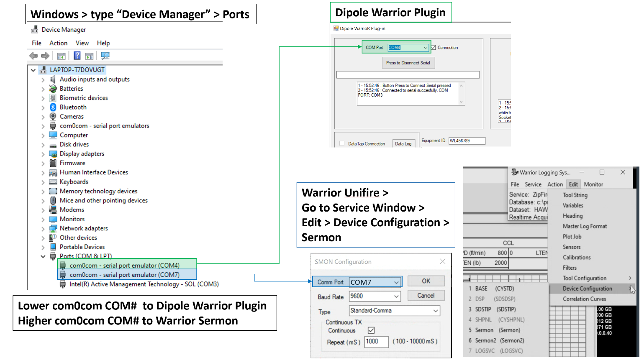Click the Firmware category icon
The height and width of the screenshot is (360, 644).
click(x=53, y=163)
